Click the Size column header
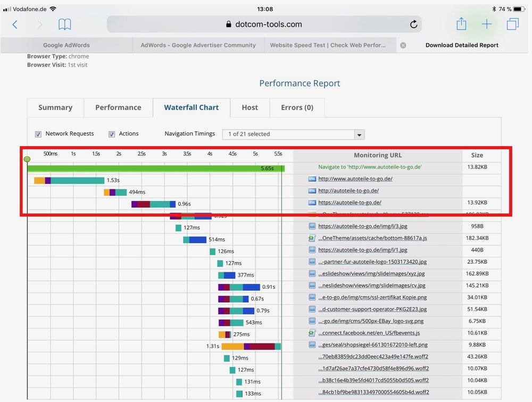 click(x=477, y=155)
